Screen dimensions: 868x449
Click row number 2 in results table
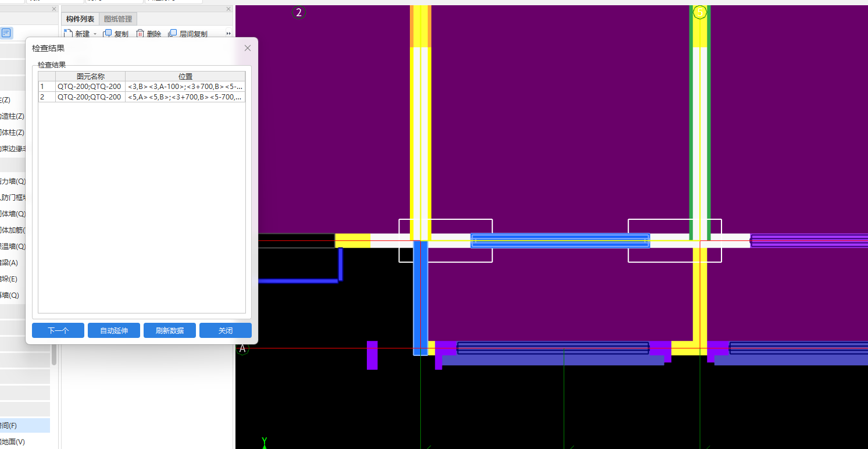(47, 97)
